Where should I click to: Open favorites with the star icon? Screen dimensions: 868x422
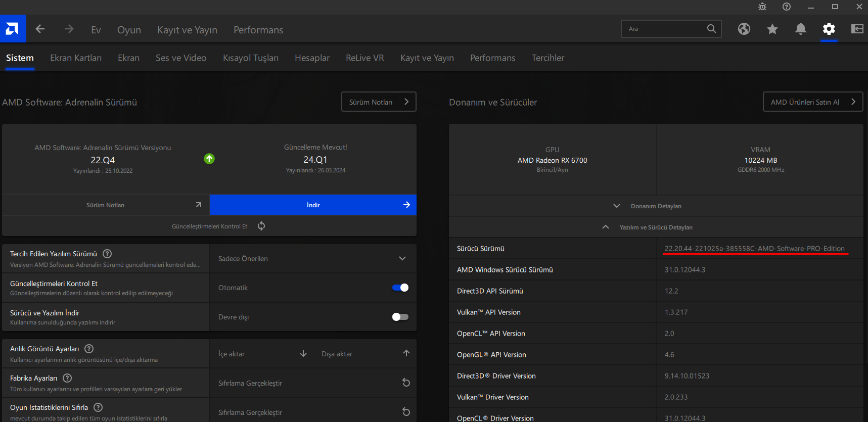[772, 29]
